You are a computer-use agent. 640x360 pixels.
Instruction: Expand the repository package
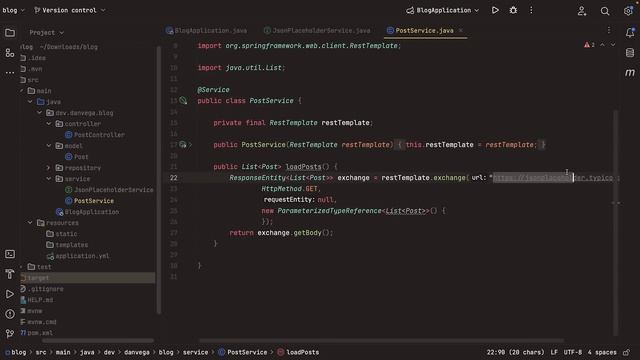click(x=49, y=168)
